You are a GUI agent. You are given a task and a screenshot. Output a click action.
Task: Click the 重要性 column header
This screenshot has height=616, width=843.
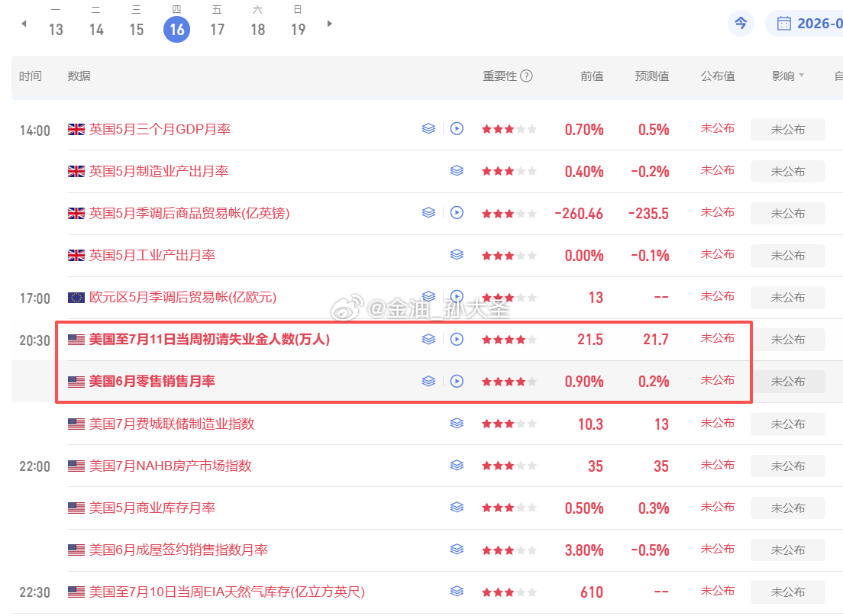(x=499, y=76)
